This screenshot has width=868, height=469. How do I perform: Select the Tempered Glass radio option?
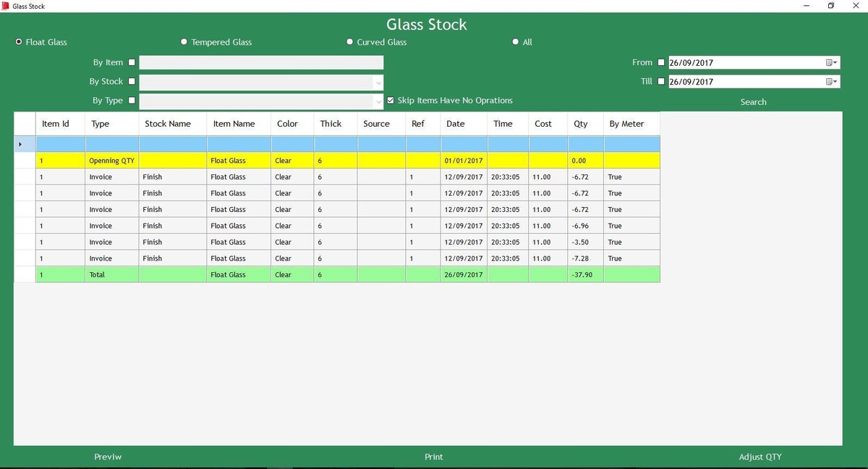184,42
